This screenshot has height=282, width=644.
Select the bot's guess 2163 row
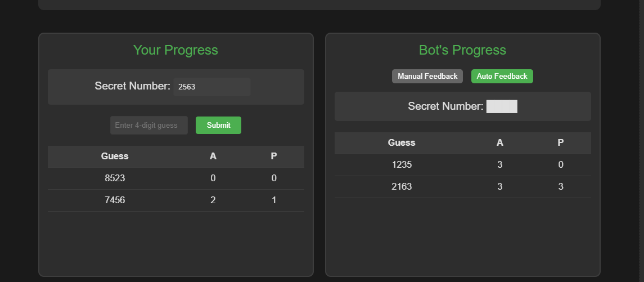402,186
